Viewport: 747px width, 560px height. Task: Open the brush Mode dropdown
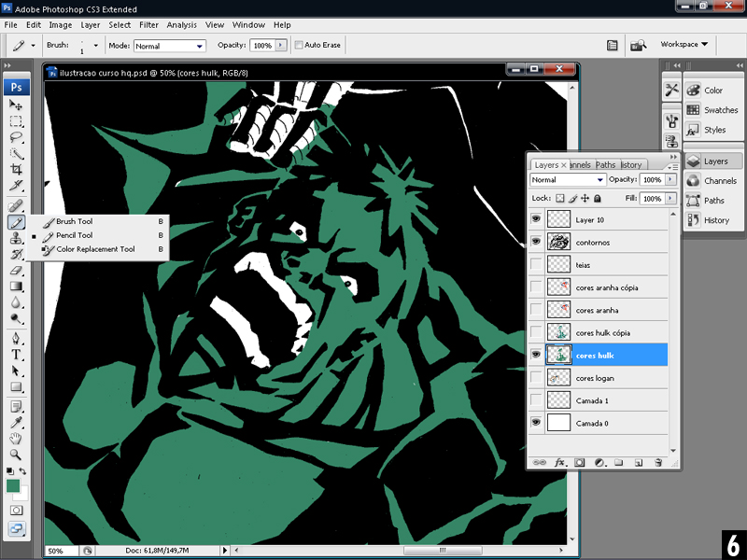[169, 45]
